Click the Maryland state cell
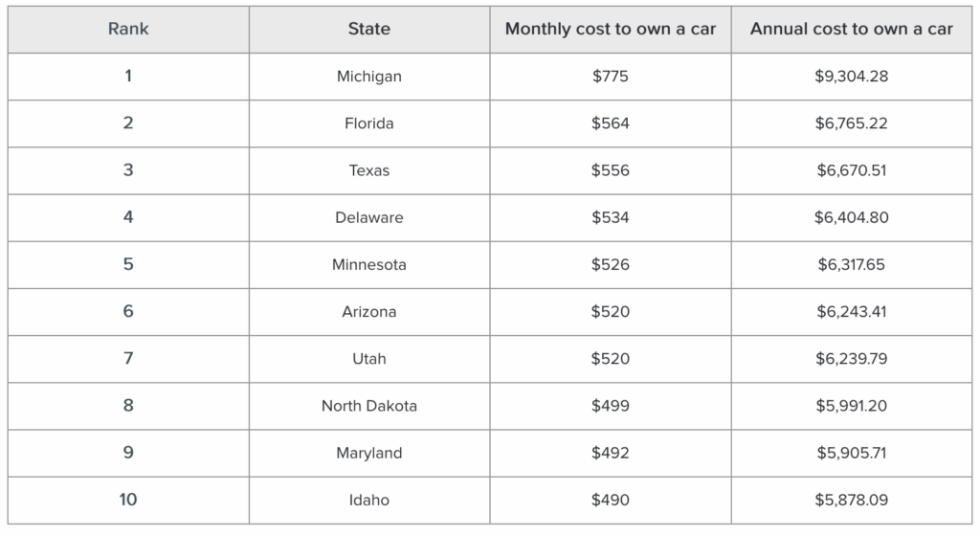Viewport: 980px width, 536px height. [368, 453]
